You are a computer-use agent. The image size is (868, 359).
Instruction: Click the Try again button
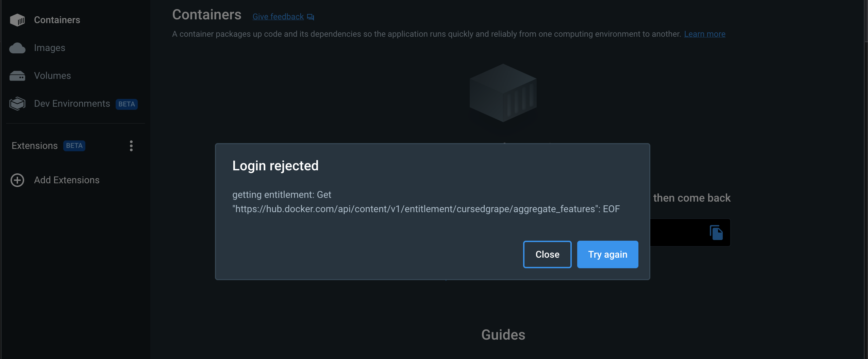tap(607, 254)
